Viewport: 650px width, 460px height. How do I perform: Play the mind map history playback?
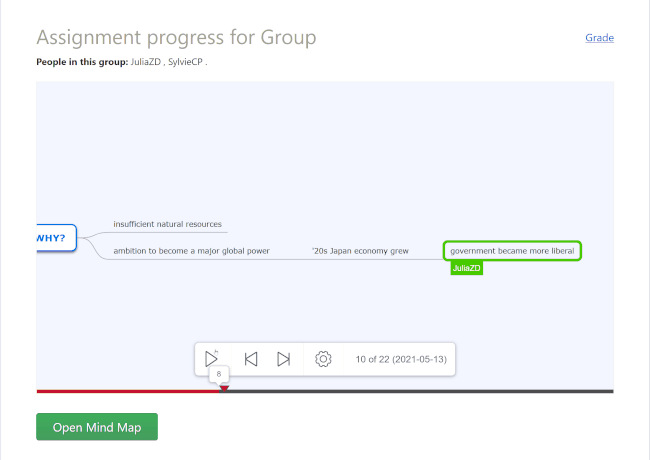pos(212,359)
